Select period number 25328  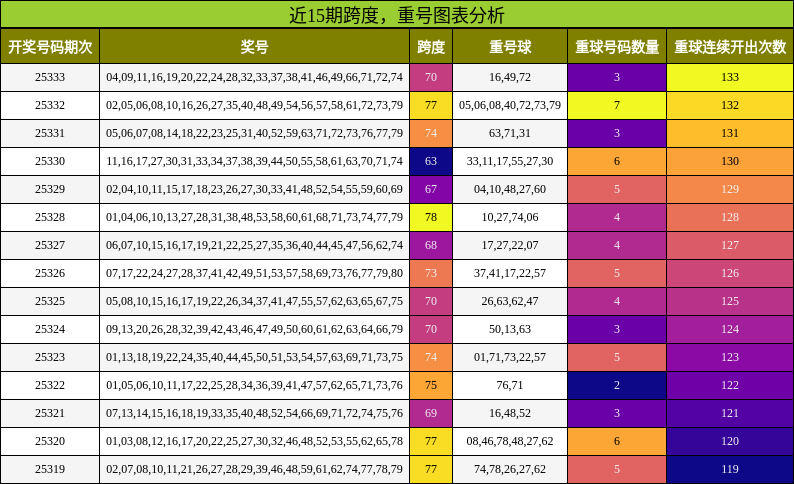coord(50,217)
